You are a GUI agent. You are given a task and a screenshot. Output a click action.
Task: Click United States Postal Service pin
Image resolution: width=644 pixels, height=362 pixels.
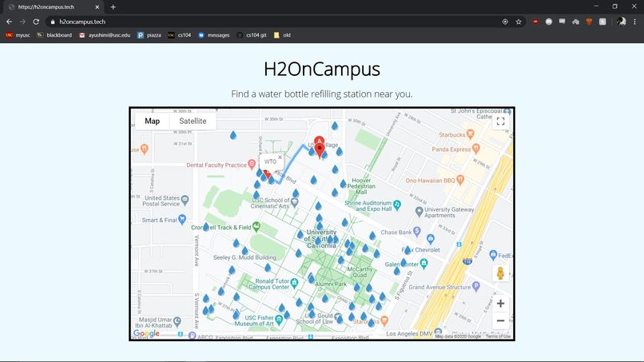tap(185, 200)
